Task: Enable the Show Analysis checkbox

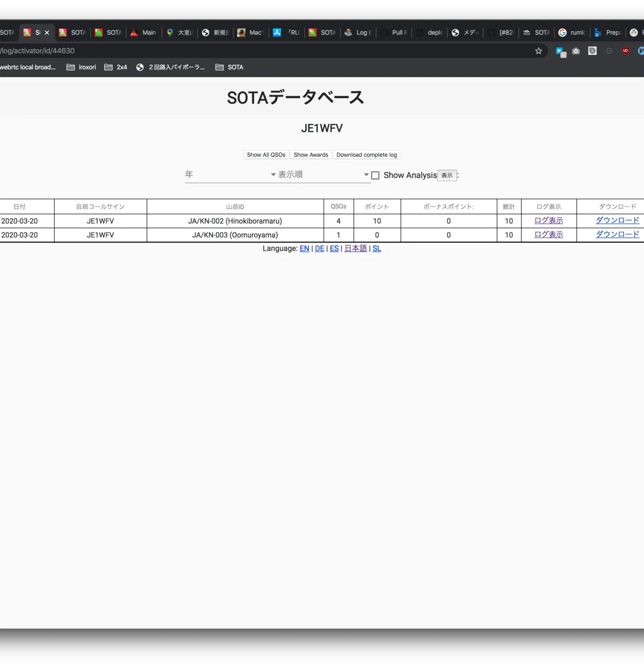Action: [375, 175]
